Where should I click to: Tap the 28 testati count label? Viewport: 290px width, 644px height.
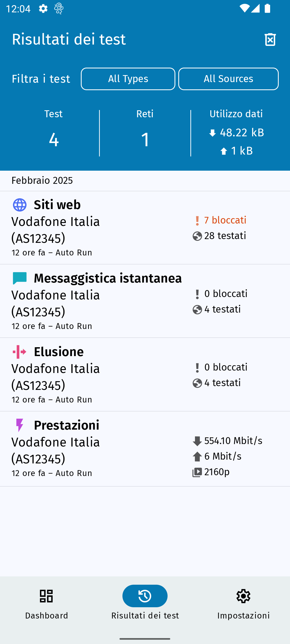[x=220, y=236]
